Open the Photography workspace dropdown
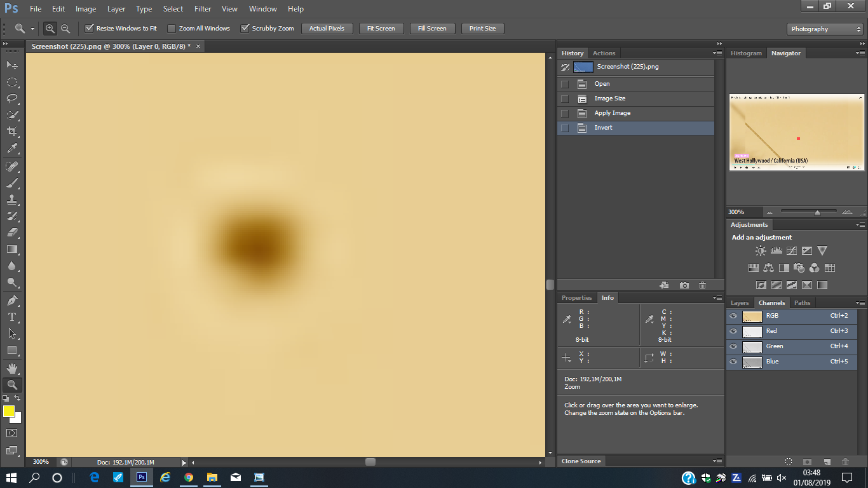This screenshot has width=868, height=488. 824,29
